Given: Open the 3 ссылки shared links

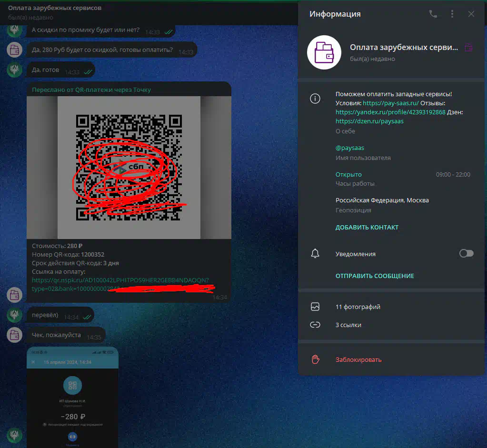Looking at the screenshot, I should click(x=348, y=325).
